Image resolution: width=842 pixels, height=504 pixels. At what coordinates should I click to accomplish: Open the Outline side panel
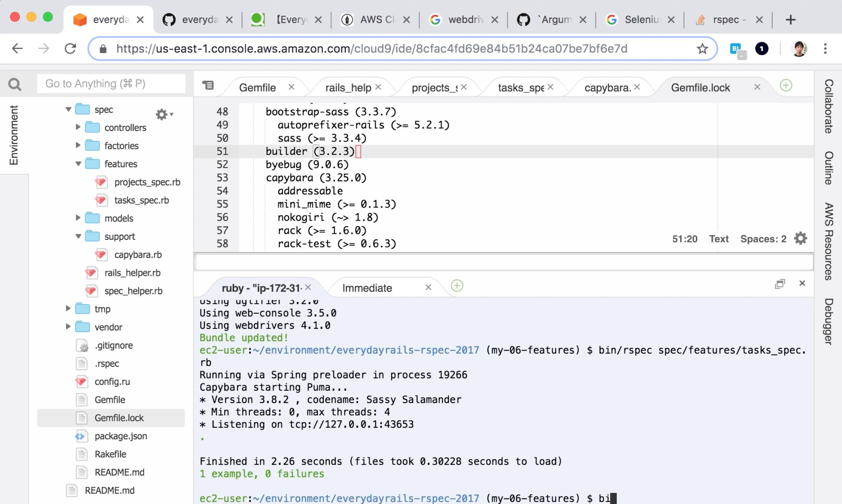click(829, 168)
